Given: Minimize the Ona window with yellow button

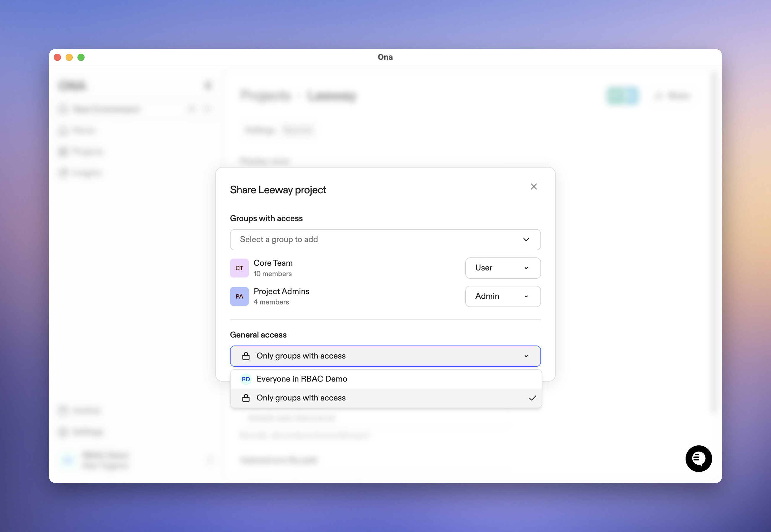Looking at the screenshot, I should pyautogui.click(x=69, y=57).
